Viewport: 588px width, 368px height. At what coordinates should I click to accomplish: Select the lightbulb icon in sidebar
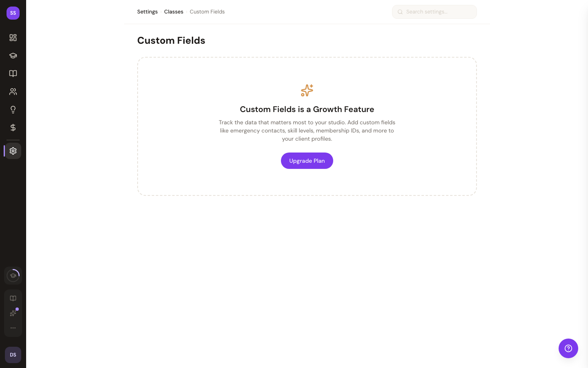13,110
